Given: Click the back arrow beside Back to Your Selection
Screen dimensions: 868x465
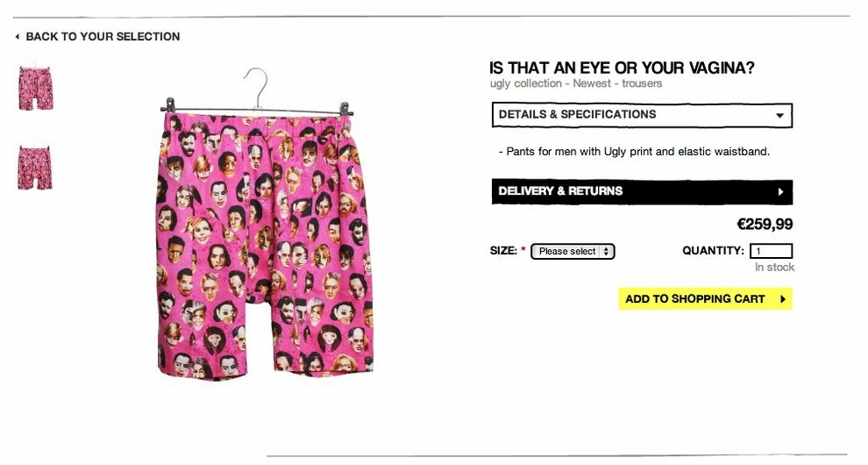Looking at the screenshot, I should (x=18, y=37).
